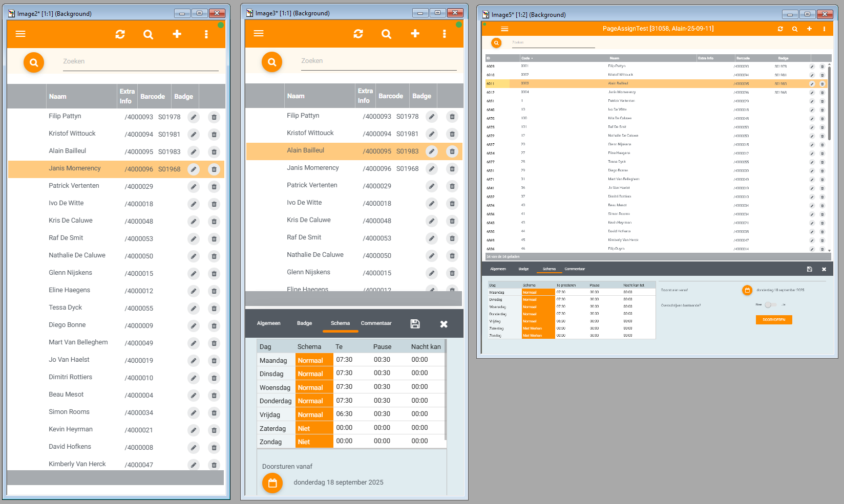Open hamburger menu in Image5 window

pos(504,29)
